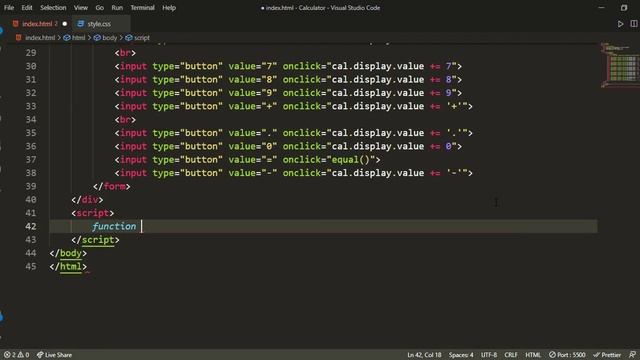This screenshot has width=640, height=360.
Task: Open the Terminal menu
Action: click(x=142, y=8)
